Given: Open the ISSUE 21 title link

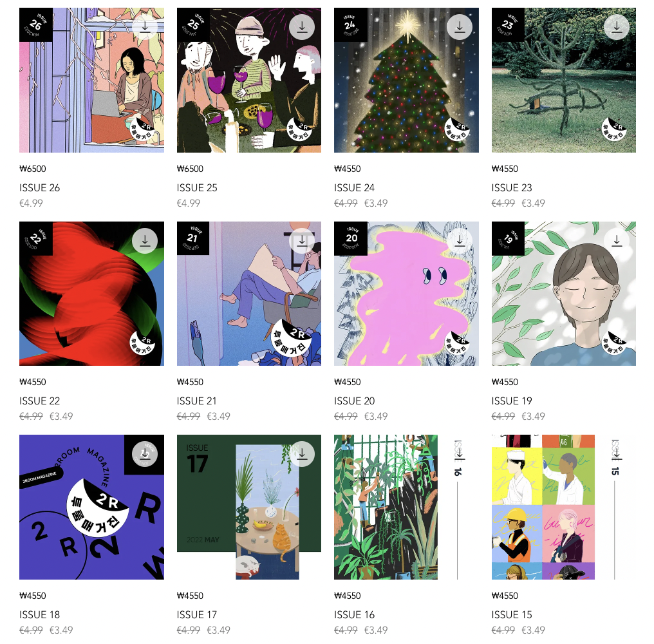Looking at the screenshot, I should coord(196,401).
